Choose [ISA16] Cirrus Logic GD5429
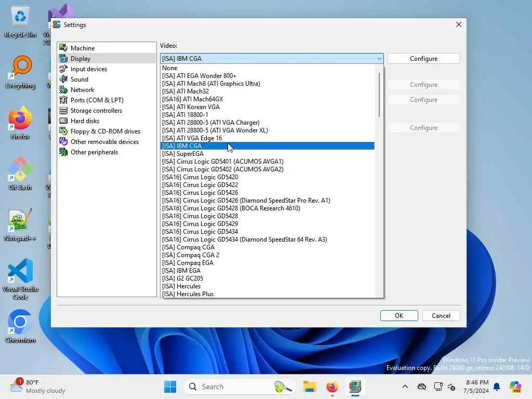 pos(268,224)
